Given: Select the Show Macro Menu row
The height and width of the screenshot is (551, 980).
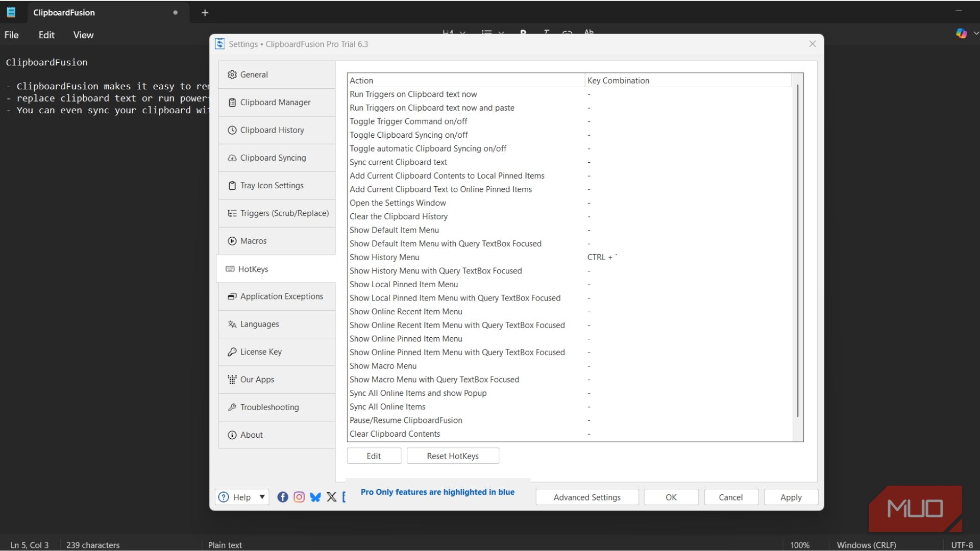Looking at the screenshot, I should pos(569,366).
